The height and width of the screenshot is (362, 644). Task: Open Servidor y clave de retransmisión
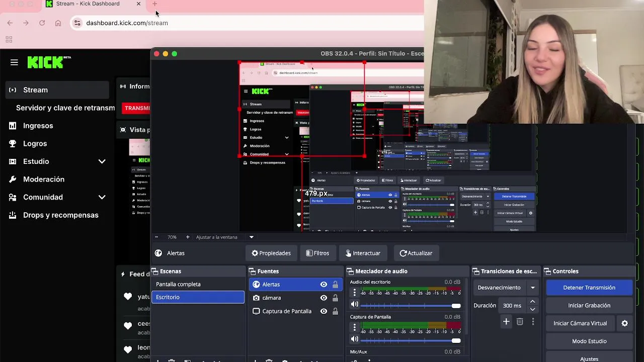[65, 108]
